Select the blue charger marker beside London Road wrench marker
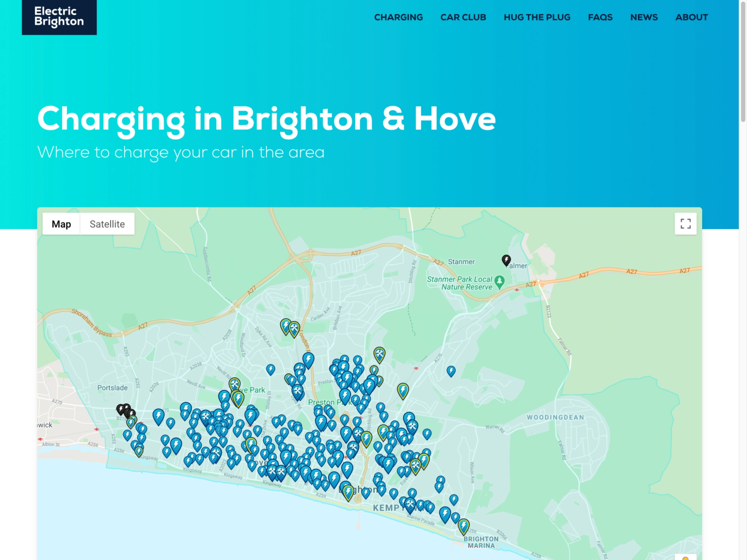 point(285,327)
